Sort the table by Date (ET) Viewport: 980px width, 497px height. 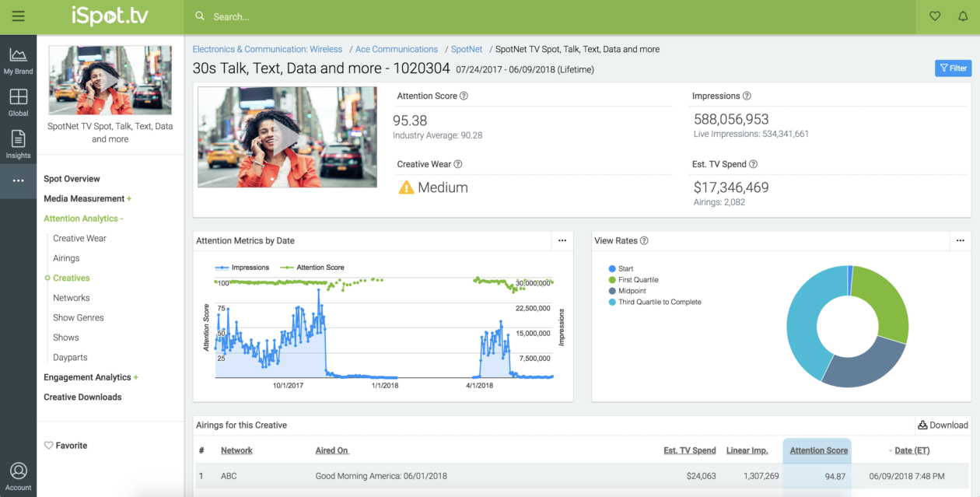tap(912, 450)
